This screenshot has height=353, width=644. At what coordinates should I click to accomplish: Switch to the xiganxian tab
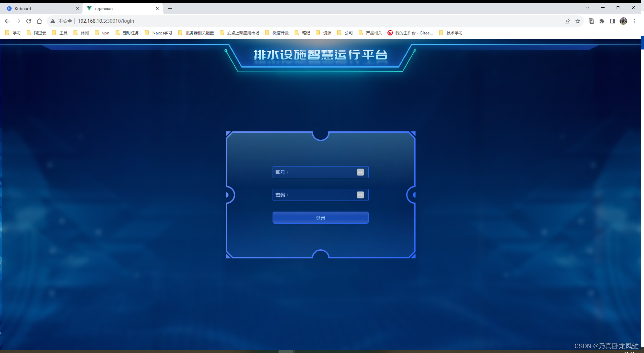[122, 8]
